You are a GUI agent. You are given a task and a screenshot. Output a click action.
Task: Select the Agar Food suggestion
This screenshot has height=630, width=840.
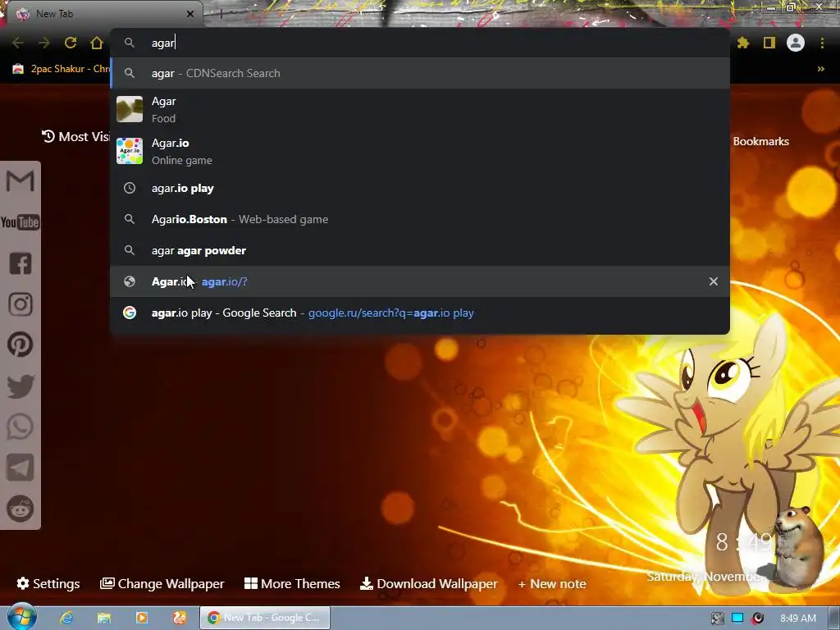(420, 109)
